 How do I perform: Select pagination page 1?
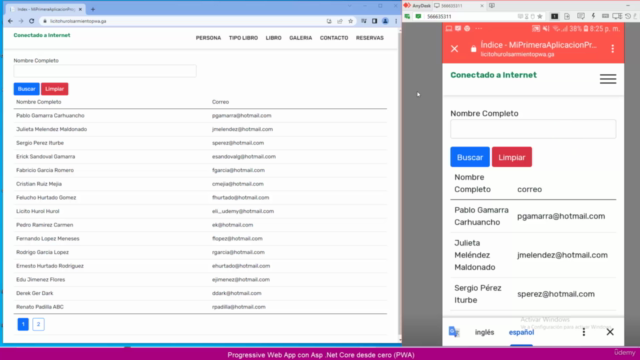coord(23,324)
